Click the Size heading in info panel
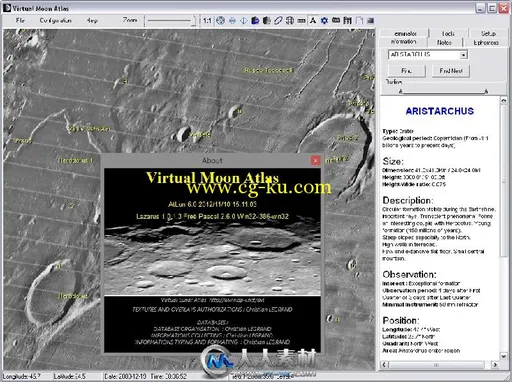 pos(393,161)
